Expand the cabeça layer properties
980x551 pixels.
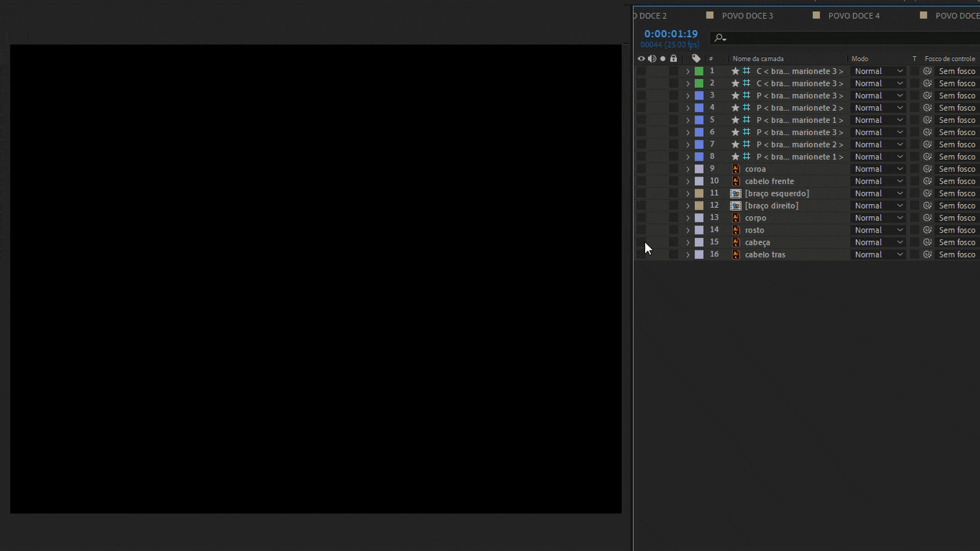688,242
